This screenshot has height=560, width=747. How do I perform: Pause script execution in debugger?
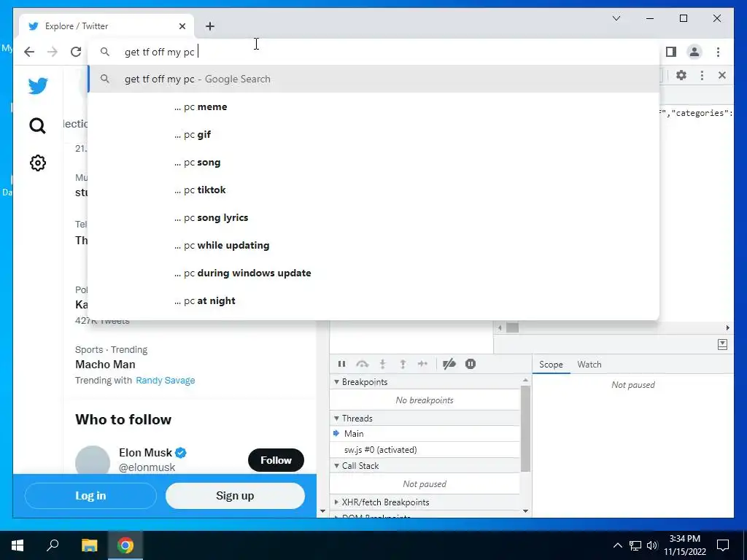[341, 365]
